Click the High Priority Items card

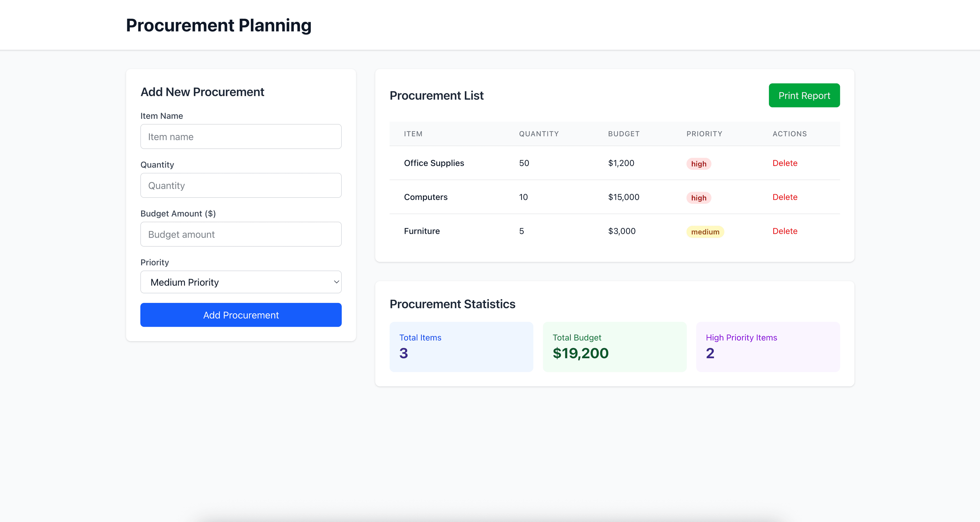point(768,347)
